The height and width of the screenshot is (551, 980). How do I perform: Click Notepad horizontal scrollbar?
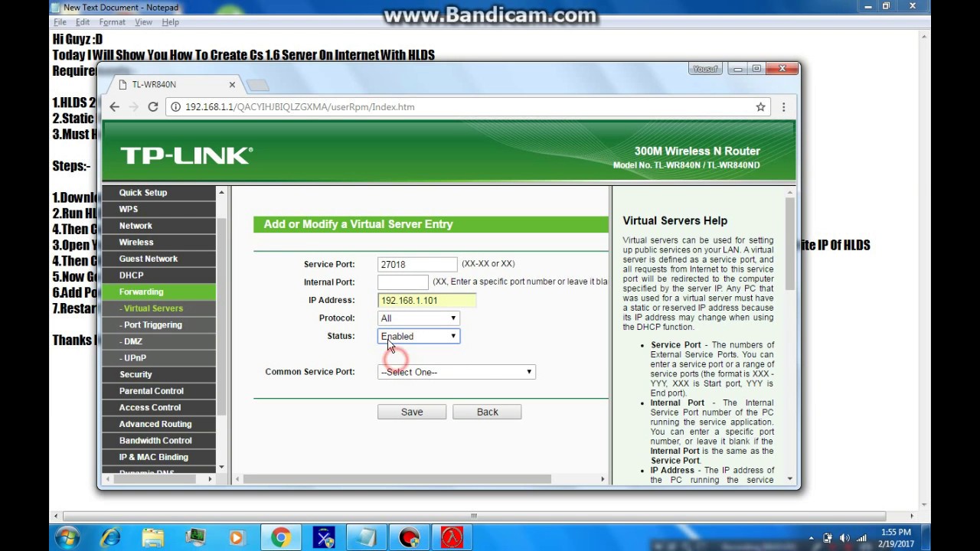(x=475, y=516)
